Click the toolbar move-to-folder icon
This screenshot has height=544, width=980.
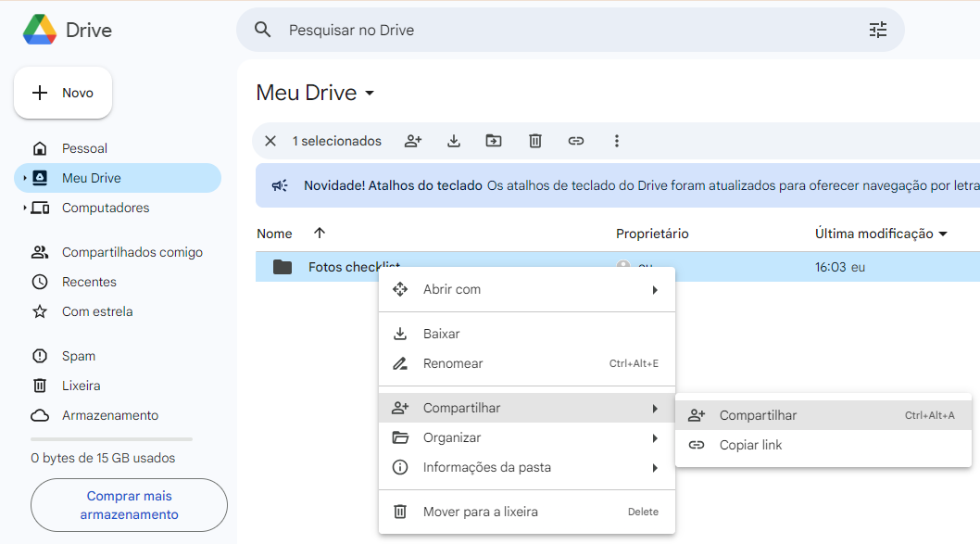[x=494, y=141]
